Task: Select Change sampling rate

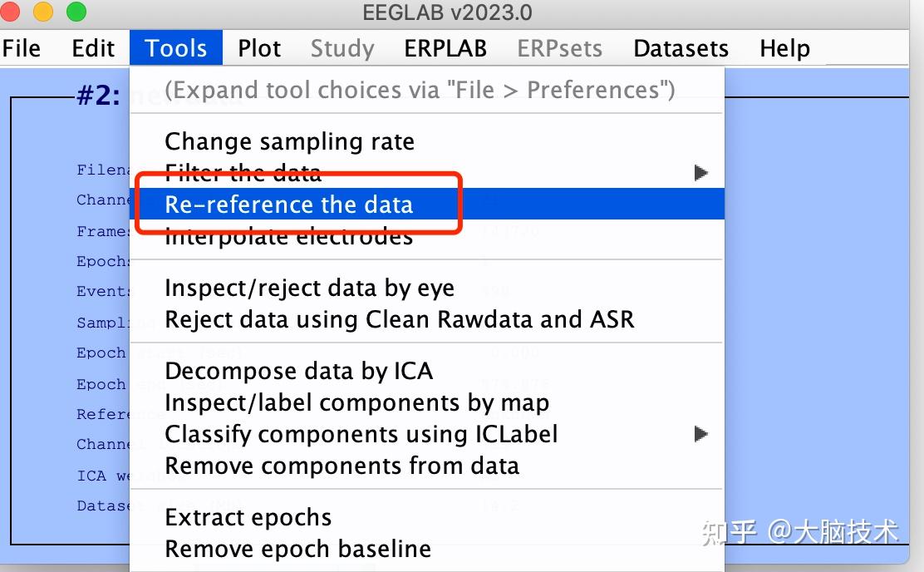Action: [289, 141]
